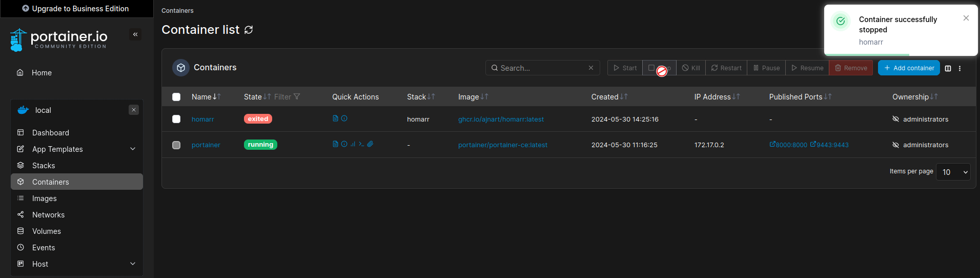Open portainer container stats quick action
Image resolution: width=980 pixels, height=278 pixels.
[x=353, y=144]
